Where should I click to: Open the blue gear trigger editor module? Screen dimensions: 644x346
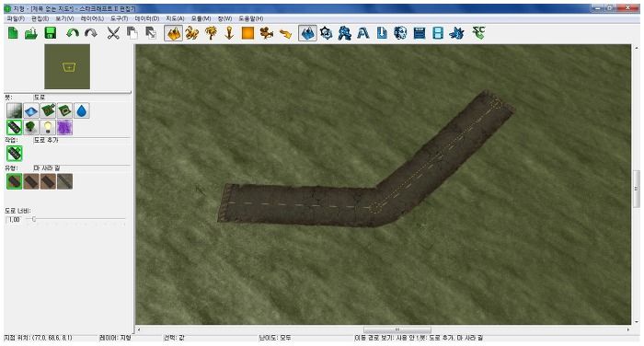pos(326,33)
